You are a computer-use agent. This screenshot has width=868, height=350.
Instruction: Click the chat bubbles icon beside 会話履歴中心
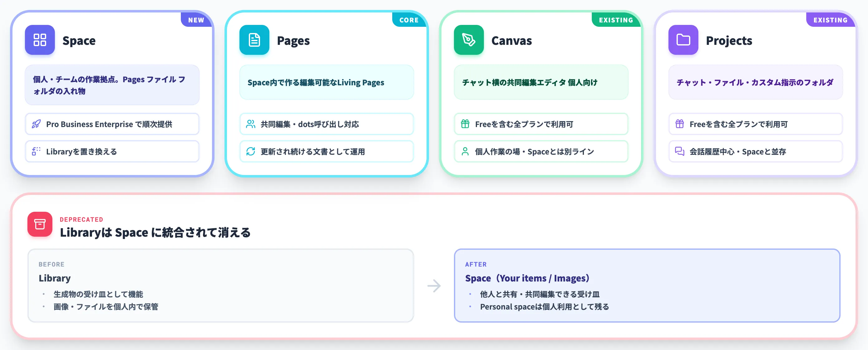[x=680, y=151]
